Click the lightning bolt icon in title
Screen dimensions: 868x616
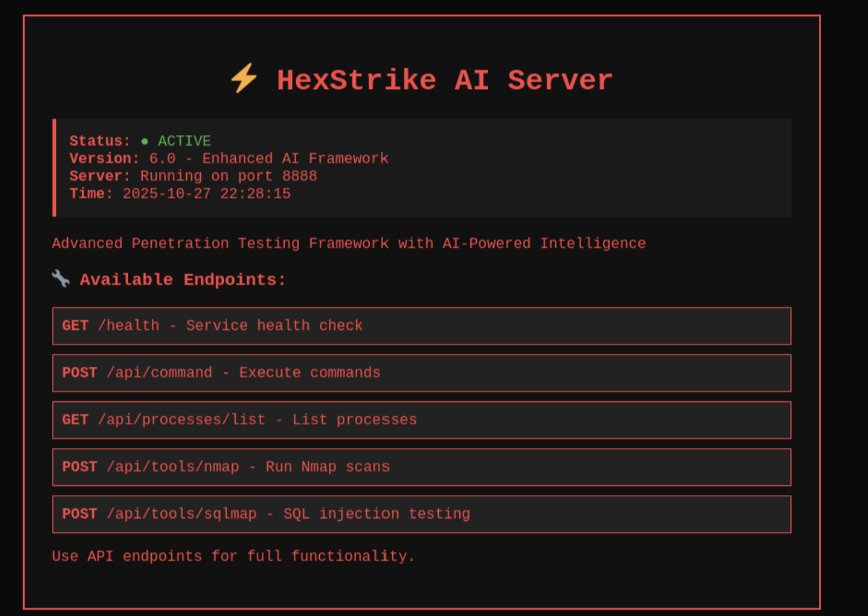[244, 78]
